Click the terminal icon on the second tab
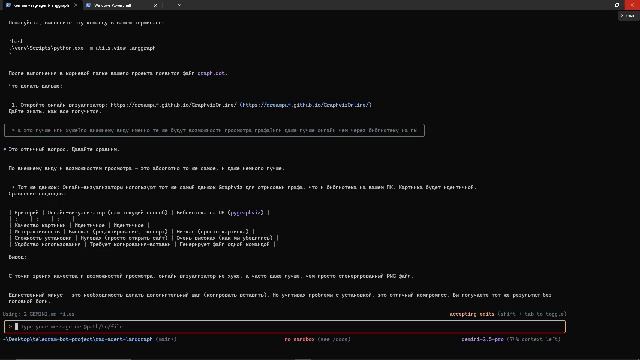 pyautogui.click(x=88, y=5)
